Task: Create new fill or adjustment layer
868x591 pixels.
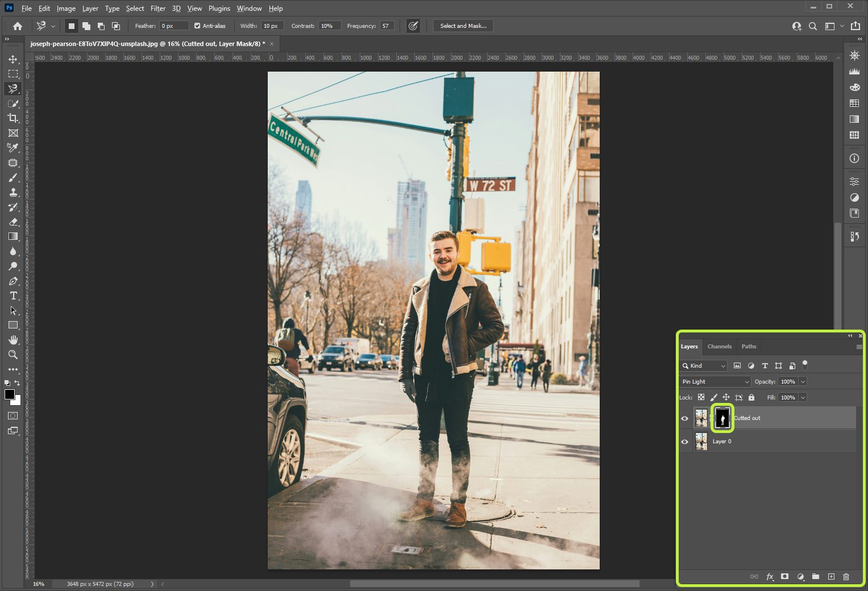Action: pos(800,576)
